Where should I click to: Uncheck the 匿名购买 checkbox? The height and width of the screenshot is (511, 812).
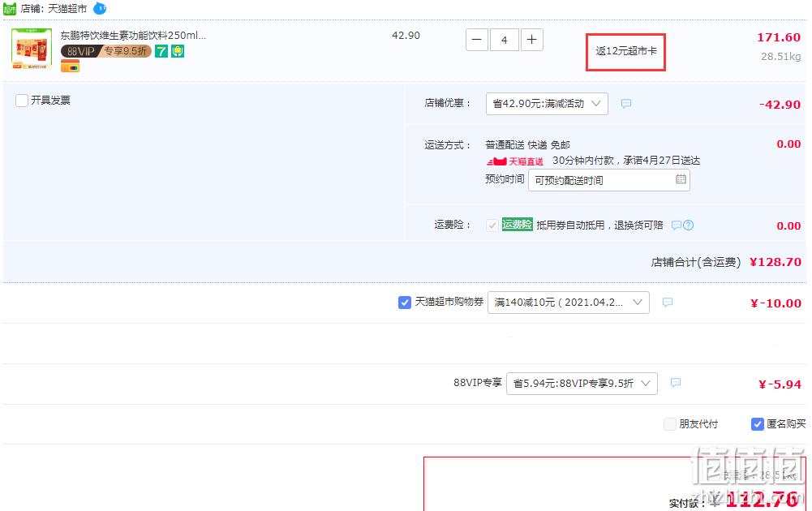pos(757,424)
